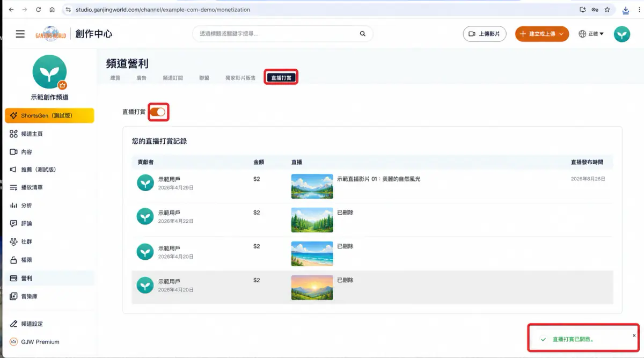
Task: Click the beach thumbnail
Action: point(312,254)
